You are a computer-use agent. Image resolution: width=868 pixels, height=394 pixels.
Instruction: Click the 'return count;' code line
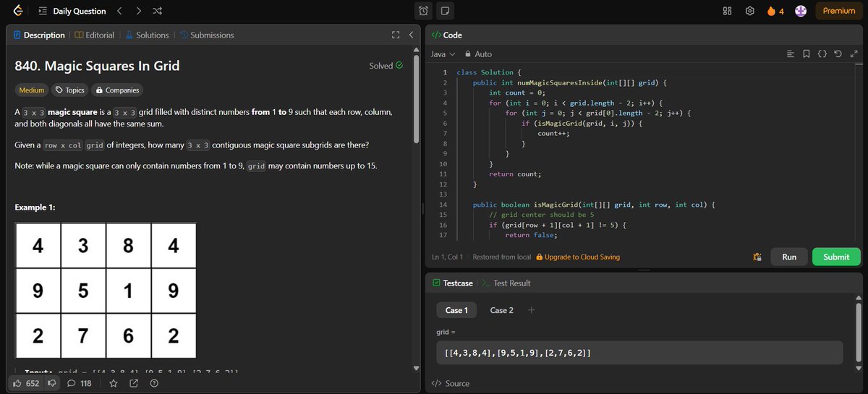pos(515,174)
